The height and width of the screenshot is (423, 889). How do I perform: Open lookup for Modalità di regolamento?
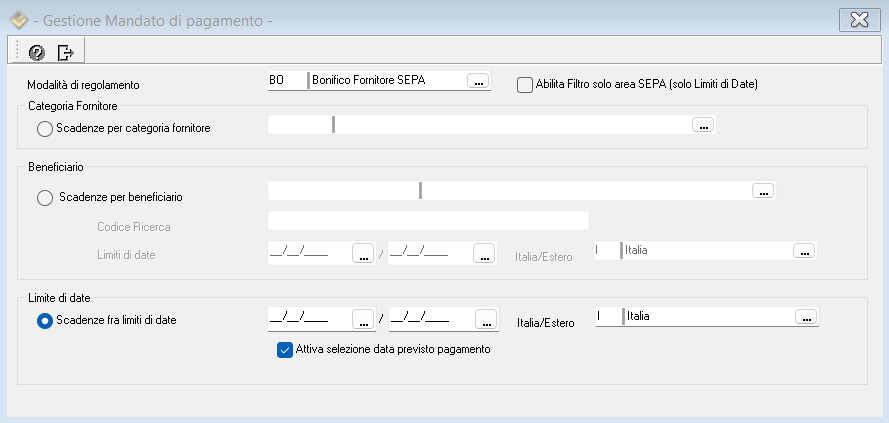point(479,82)
